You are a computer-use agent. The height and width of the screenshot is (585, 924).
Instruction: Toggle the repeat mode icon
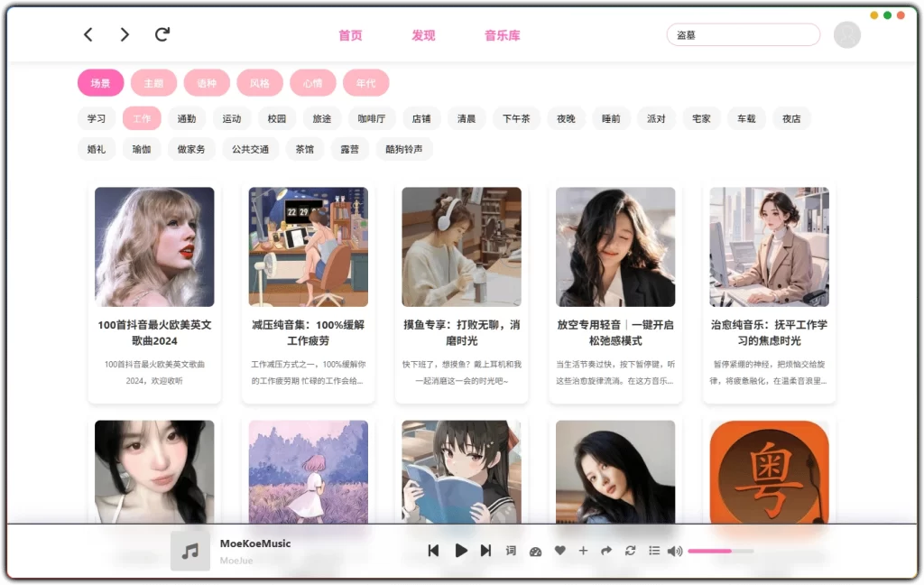(x=631, y=550)
